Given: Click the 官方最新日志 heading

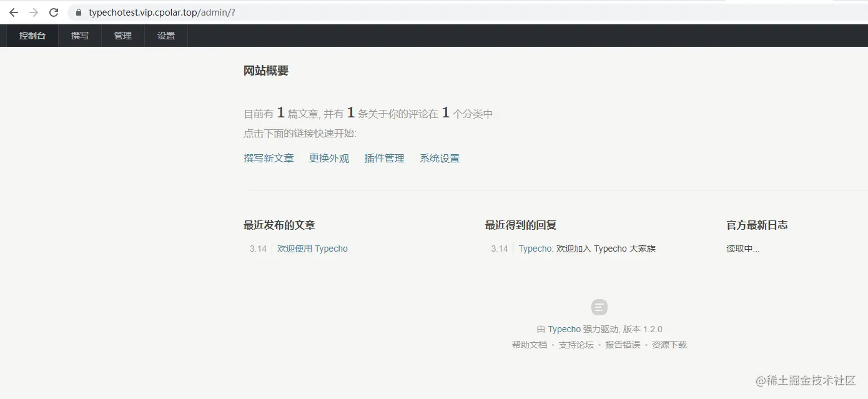Looking at the screenshot, I should click(x=757, y=225).
